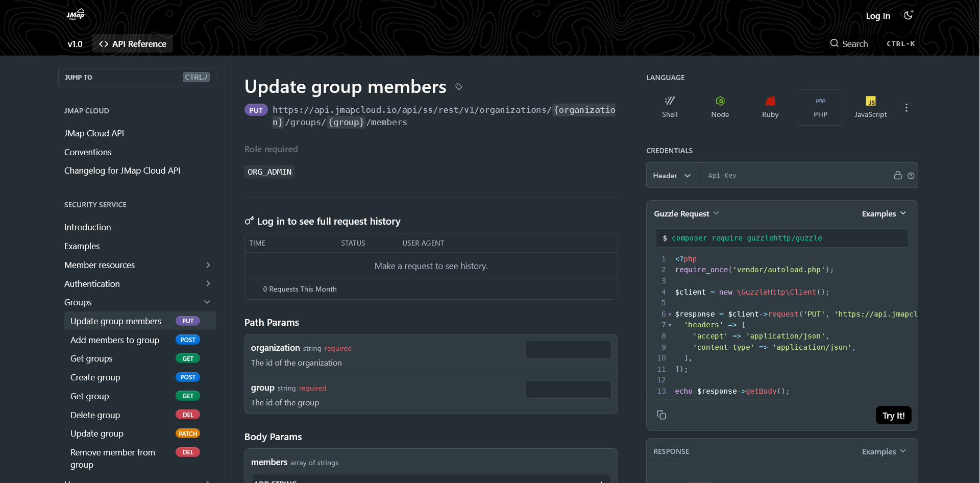Open the API Reference tab
980x483 pixels.
(x=133, y=44)
